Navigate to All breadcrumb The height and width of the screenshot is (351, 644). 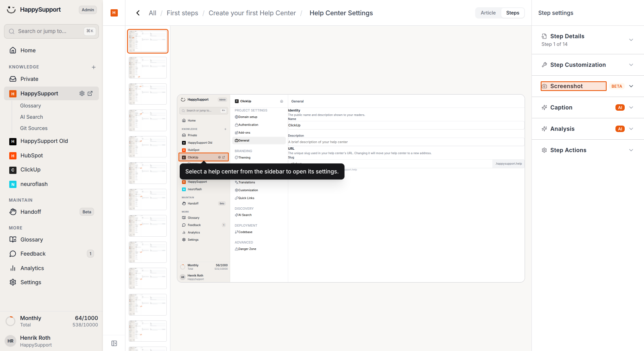pos(152,13)
